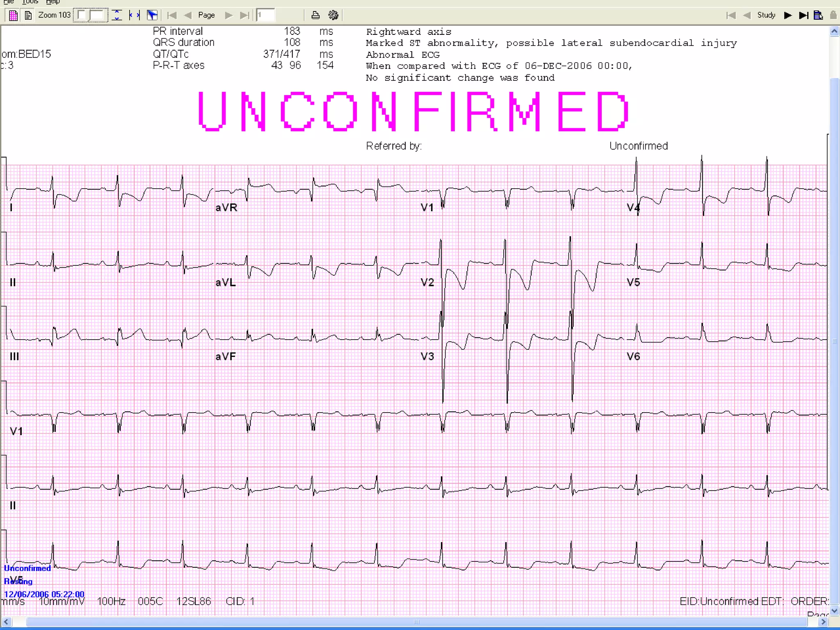
Task: Click fit-to-height vertical arrows icon
Action: 117,16
